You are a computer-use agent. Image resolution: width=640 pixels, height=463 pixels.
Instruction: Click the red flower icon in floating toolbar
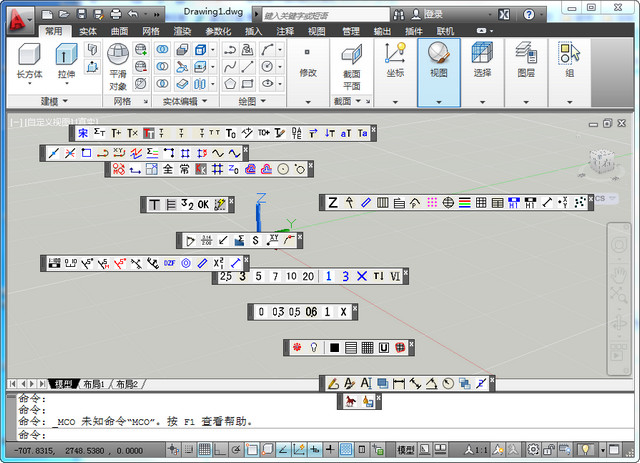(x=297, y=347)
